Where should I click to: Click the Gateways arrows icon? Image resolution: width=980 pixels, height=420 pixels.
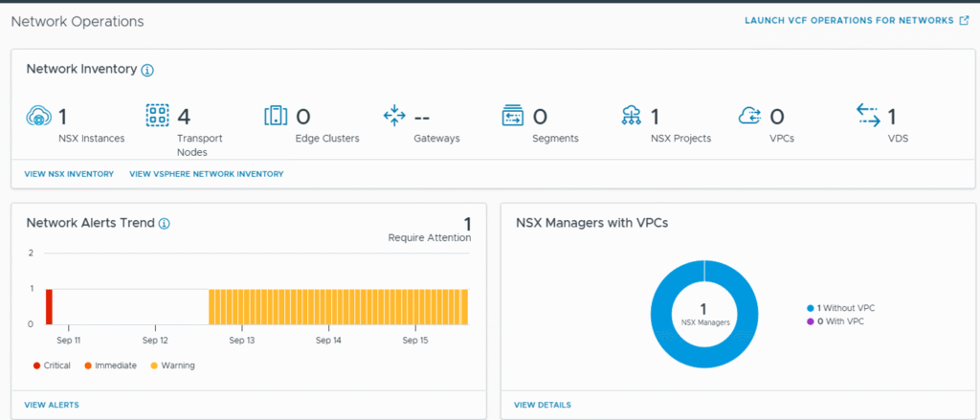(394, 117)
